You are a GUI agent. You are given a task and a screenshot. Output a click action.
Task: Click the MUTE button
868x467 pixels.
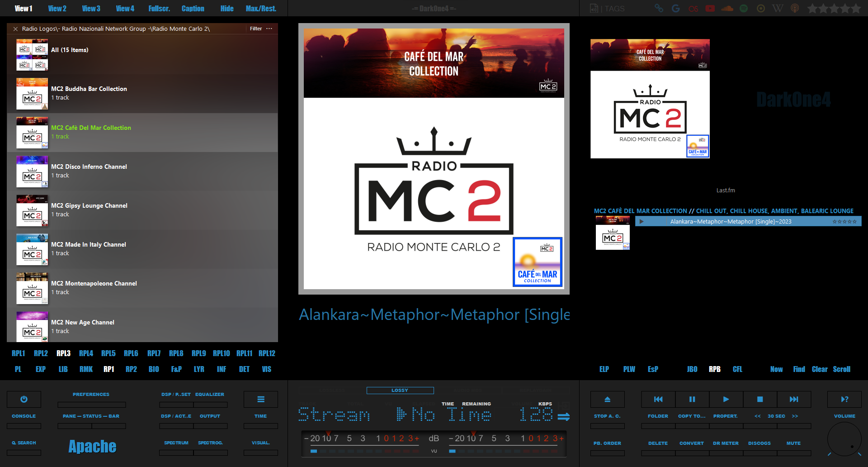[x=793, y=443]
